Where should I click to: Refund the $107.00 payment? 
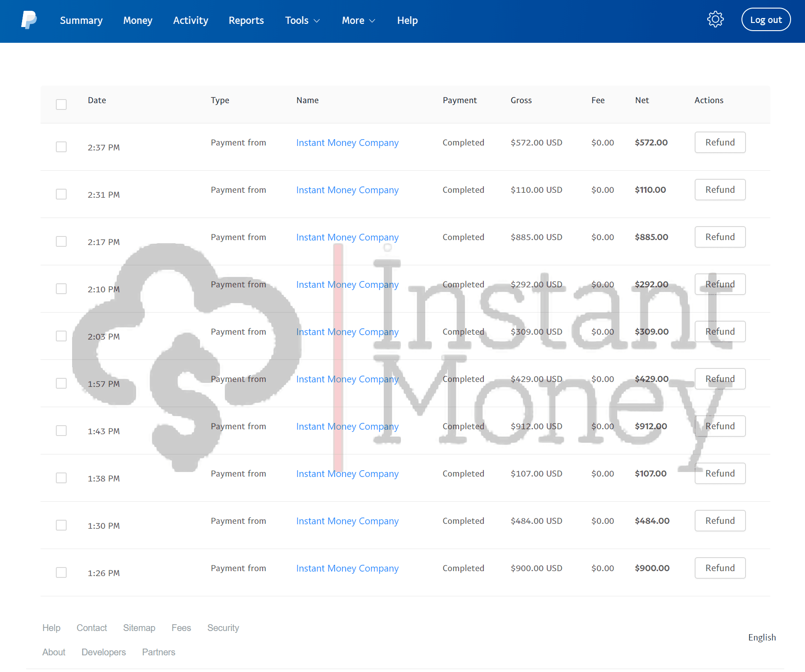[x=720, y=473]
